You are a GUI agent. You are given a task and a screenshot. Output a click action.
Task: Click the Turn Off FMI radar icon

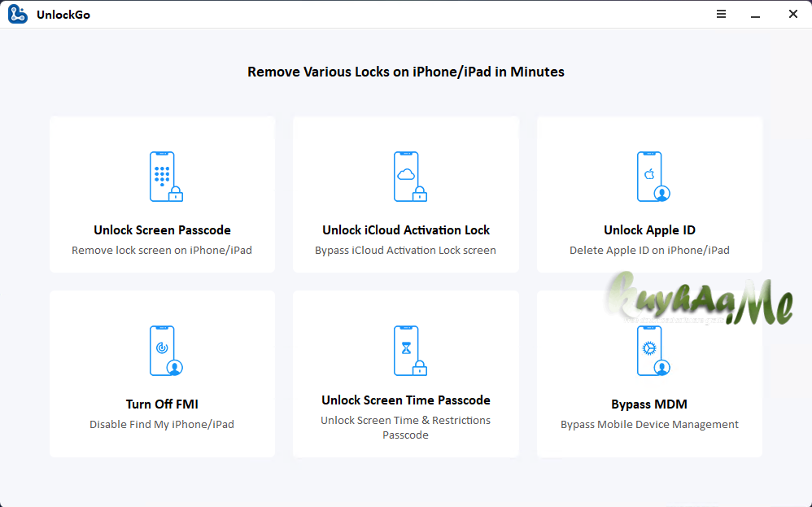(x=162, y=347)
